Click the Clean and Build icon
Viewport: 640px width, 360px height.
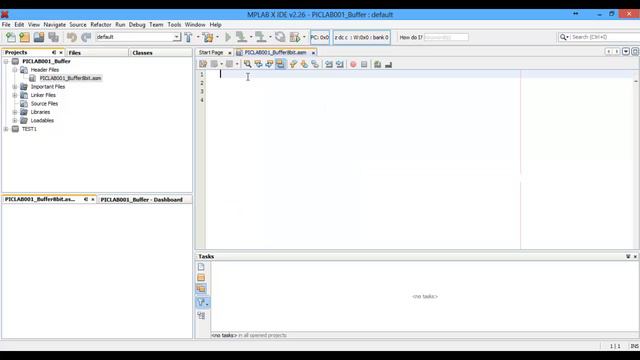click(x=208, y=37)
